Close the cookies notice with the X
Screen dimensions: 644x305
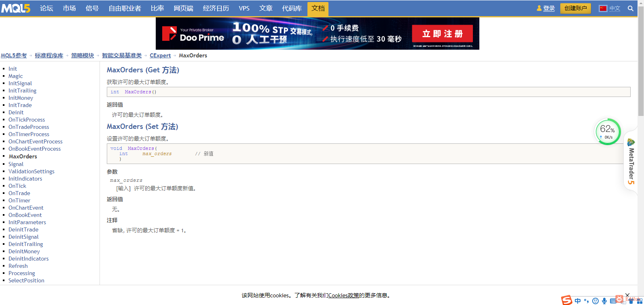[627, 295]
